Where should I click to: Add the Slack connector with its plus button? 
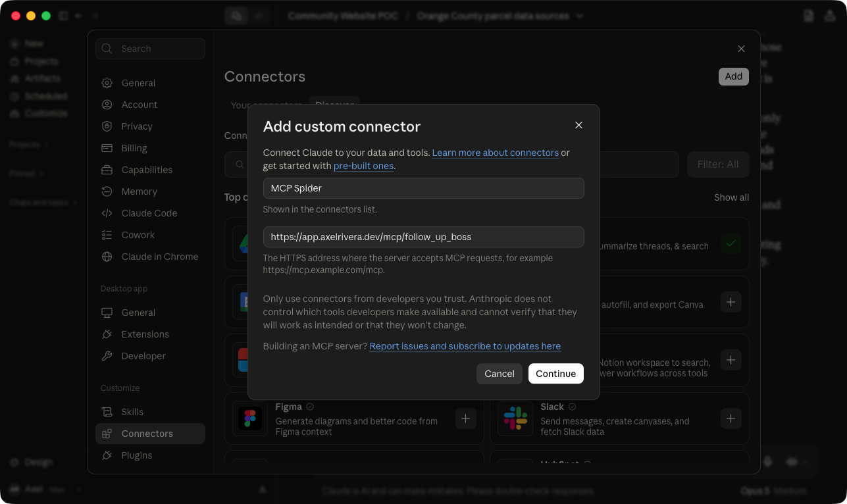(x=731, y=418)
